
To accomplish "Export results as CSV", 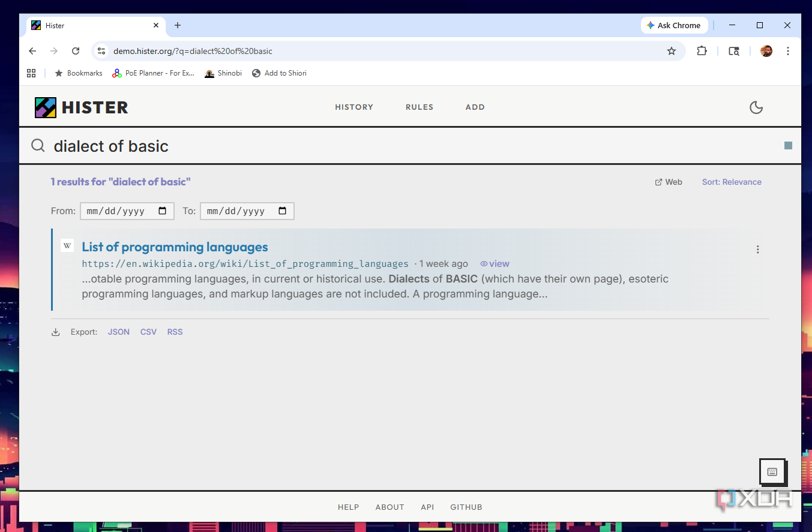I will click(148, 332).
